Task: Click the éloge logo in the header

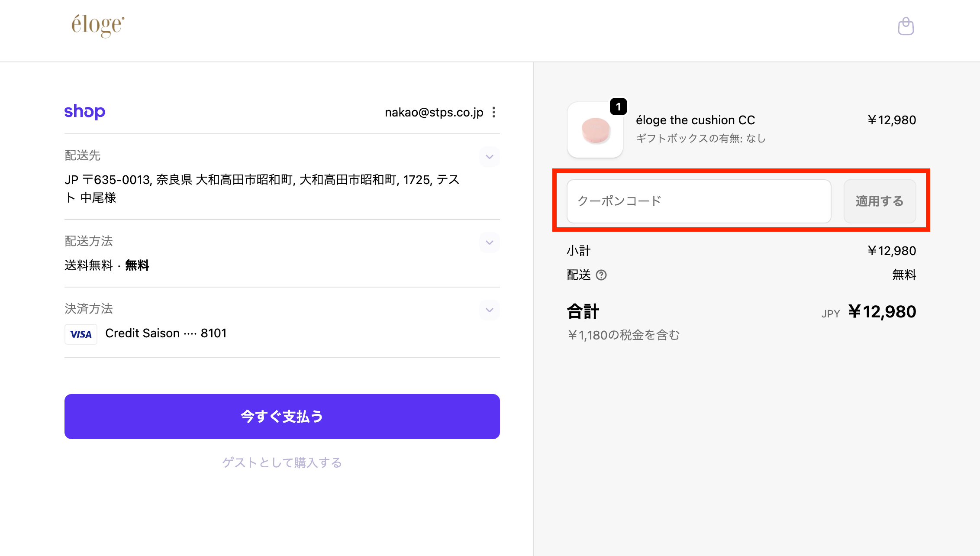Action: click(98, 26)
